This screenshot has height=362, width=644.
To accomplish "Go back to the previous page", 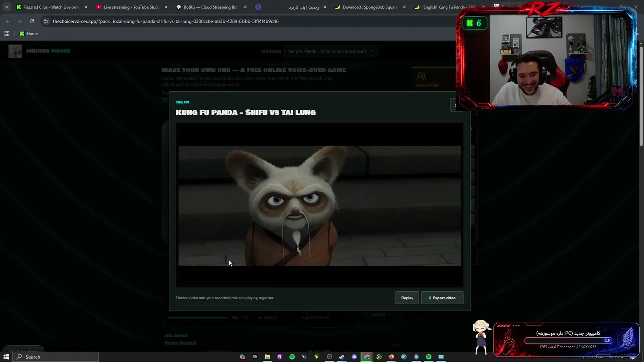I will pos(8,21).
